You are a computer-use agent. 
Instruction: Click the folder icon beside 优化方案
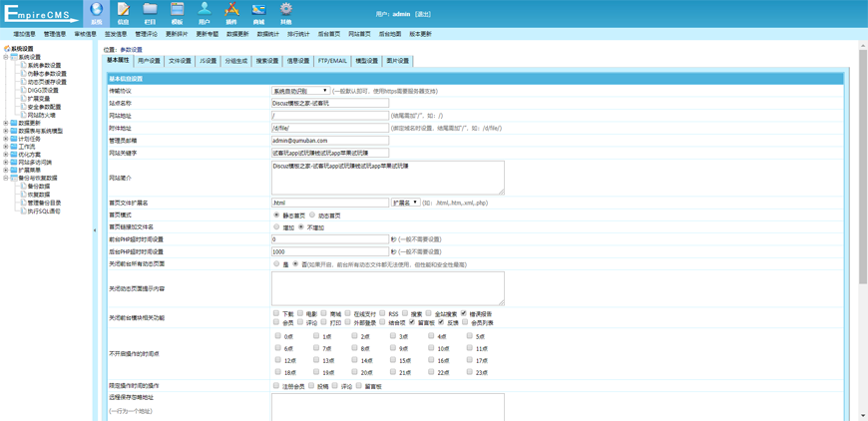14,155
